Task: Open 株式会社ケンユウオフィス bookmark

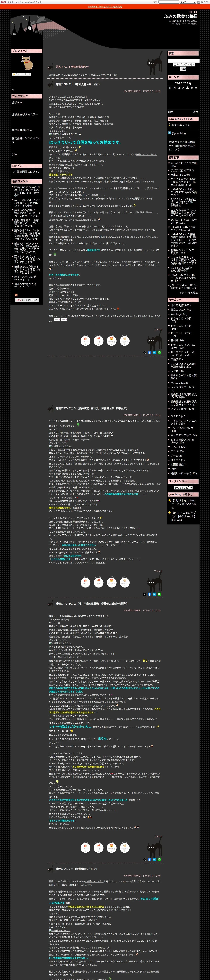Action: pyautogui.click(x=26, y=140)
